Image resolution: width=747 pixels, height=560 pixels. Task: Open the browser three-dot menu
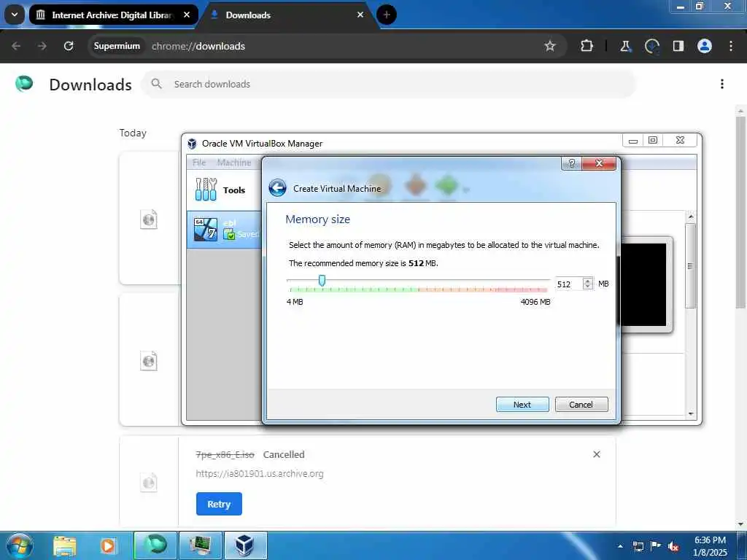pos(731,46)
